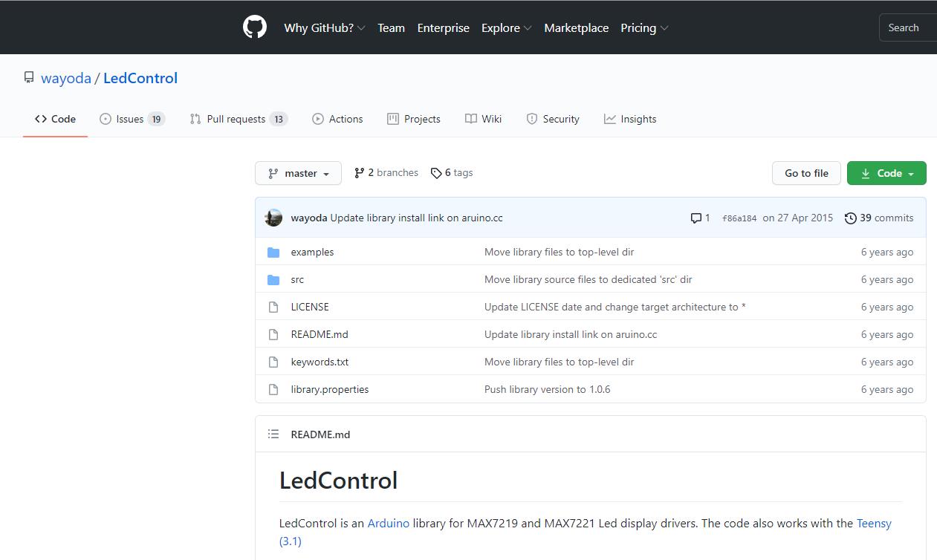Select the Code tab
This screenshot has width=937, height=560.
(55, 119)
